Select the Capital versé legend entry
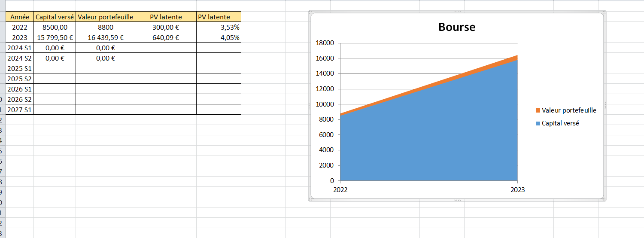Image resolution: width=644 pixels, height=238 pixels. 557,123
